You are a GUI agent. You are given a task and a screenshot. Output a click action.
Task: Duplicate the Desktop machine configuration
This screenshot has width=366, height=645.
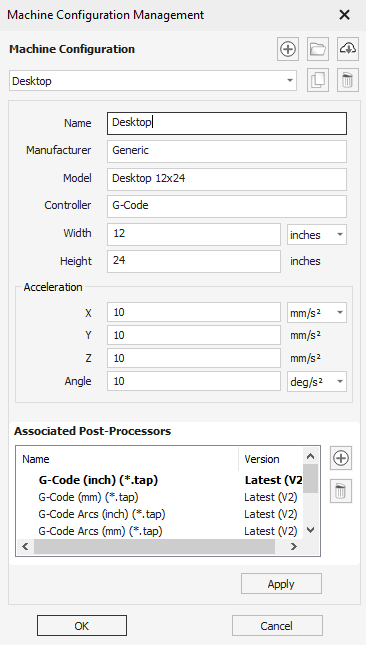318,80
